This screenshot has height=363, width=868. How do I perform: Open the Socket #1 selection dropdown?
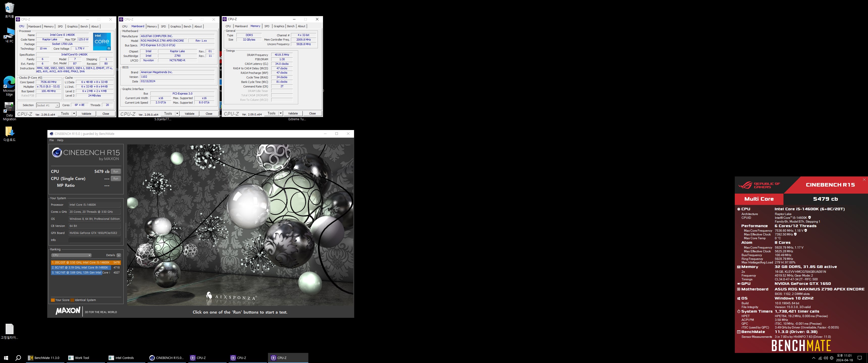click(47, 105)
